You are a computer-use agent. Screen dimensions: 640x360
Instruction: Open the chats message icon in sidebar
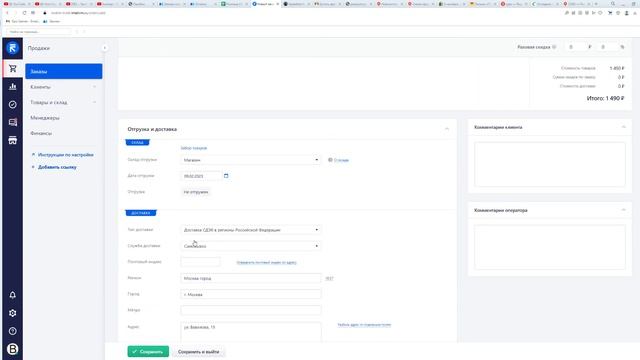(13, 122)
